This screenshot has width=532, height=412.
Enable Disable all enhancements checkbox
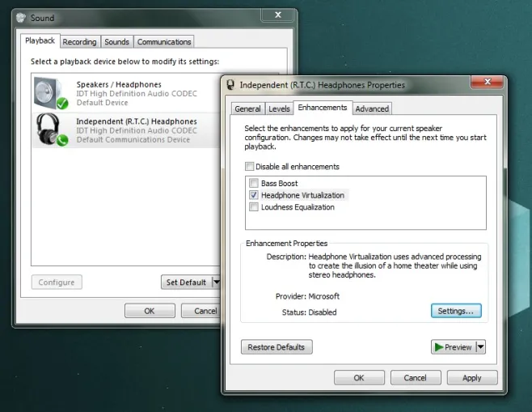pos(249,167)
